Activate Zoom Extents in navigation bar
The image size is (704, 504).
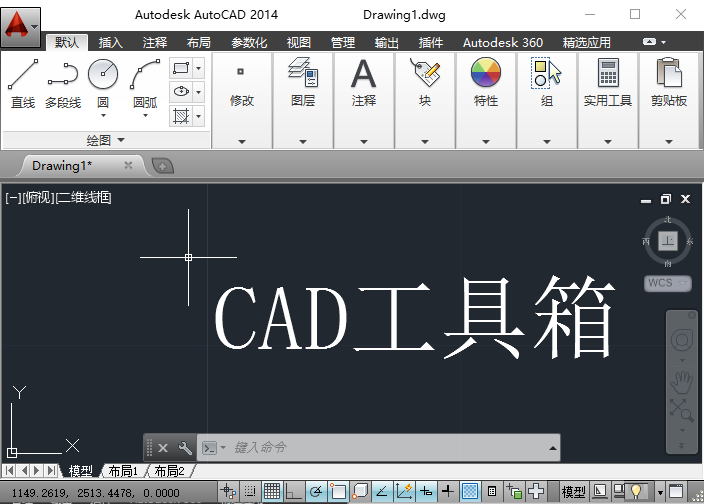[682, 410]
